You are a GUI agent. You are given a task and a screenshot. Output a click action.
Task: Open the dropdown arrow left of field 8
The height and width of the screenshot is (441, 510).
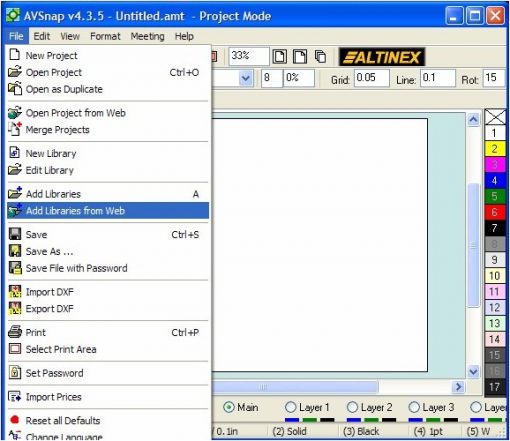246,78
